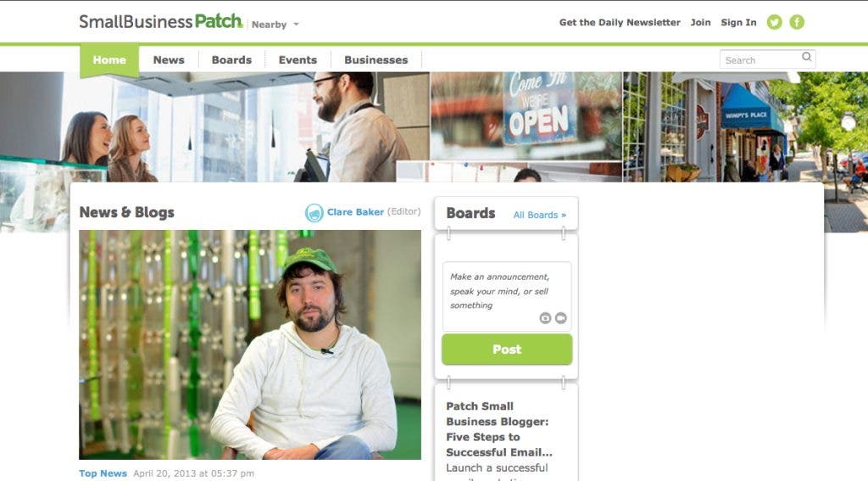Focus the announcement text box
This screenshot has height=481, width=868.
(x=507, y=296)
